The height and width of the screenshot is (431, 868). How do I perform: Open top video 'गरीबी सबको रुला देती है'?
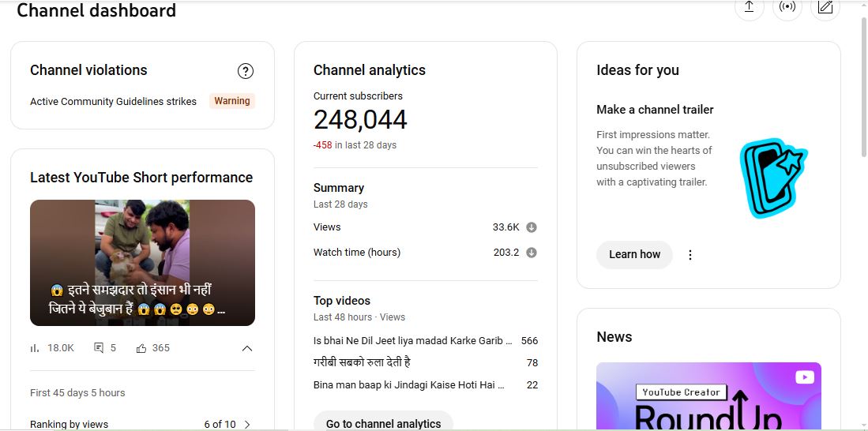[362, 363]
